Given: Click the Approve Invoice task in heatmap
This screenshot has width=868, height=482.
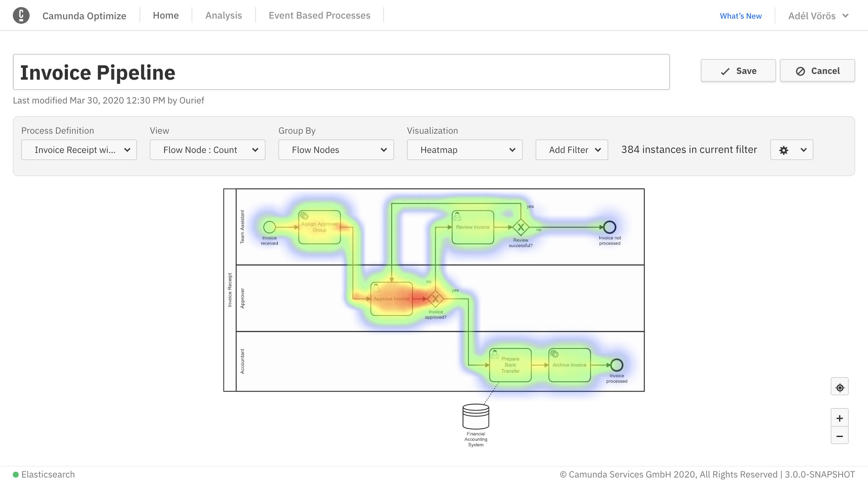Looking at the screenshot, I should click(x=391, y=299).
